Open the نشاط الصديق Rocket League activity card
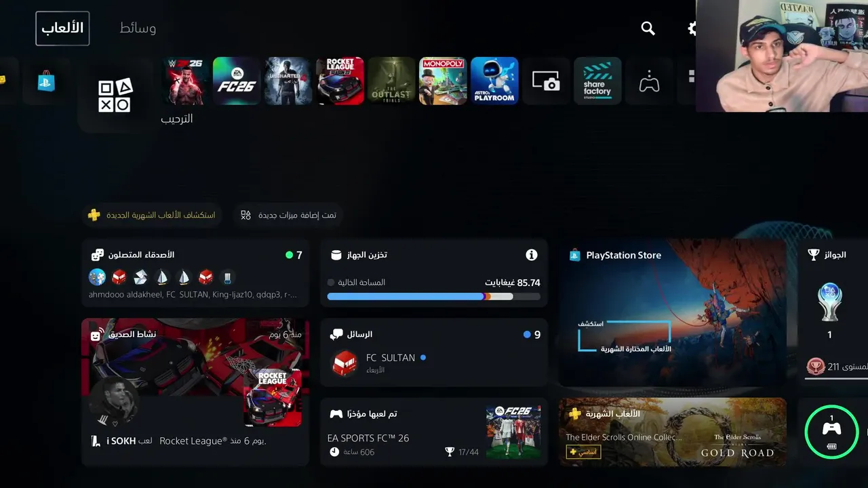Screen dimensions: 868x488 coord(195,392)
